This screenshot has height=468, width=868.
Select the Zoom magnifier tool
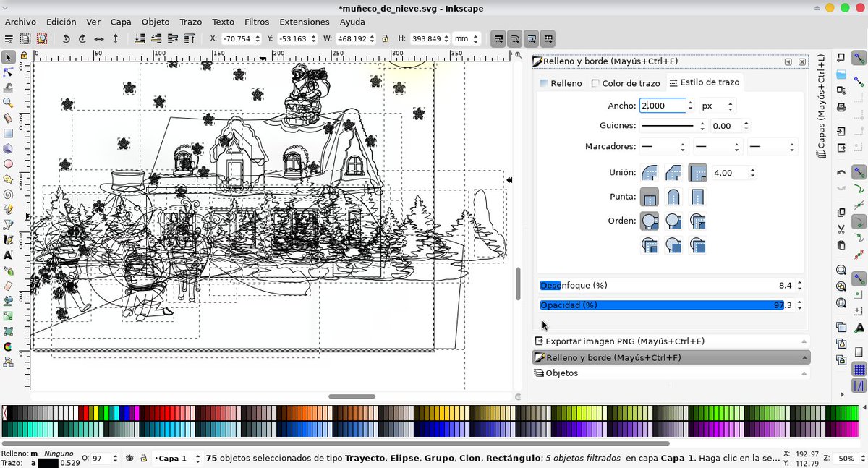click(x=8, y=103)
